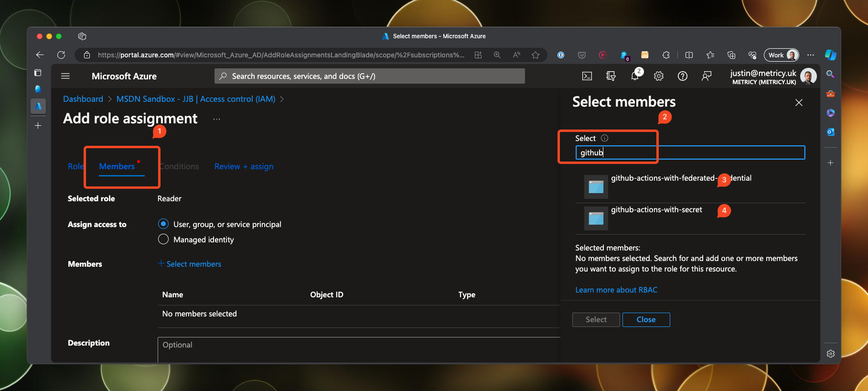This screenshot has width=868, height=391.
Task: Click the Object ID column header
Action: [x=327, y=294]
